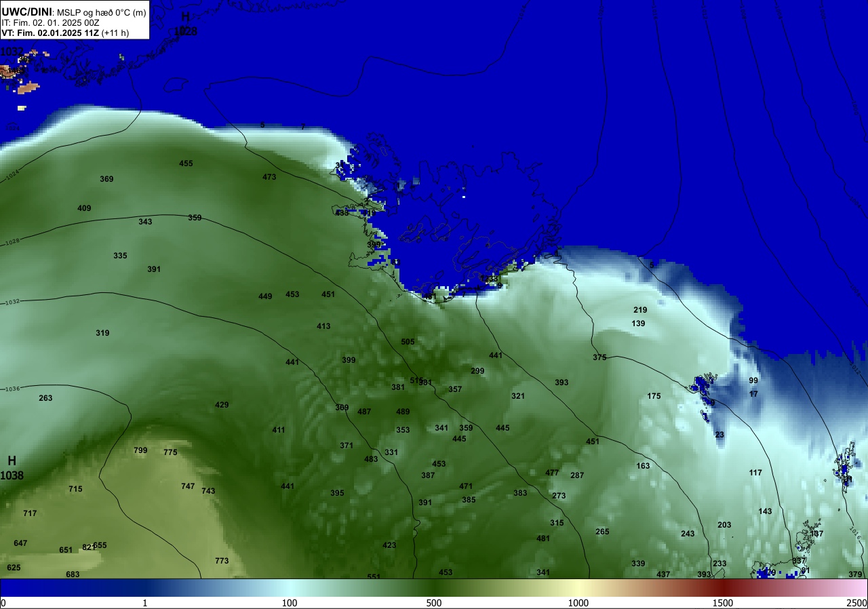
Task: Click the map value "219"
Action: 640,310
